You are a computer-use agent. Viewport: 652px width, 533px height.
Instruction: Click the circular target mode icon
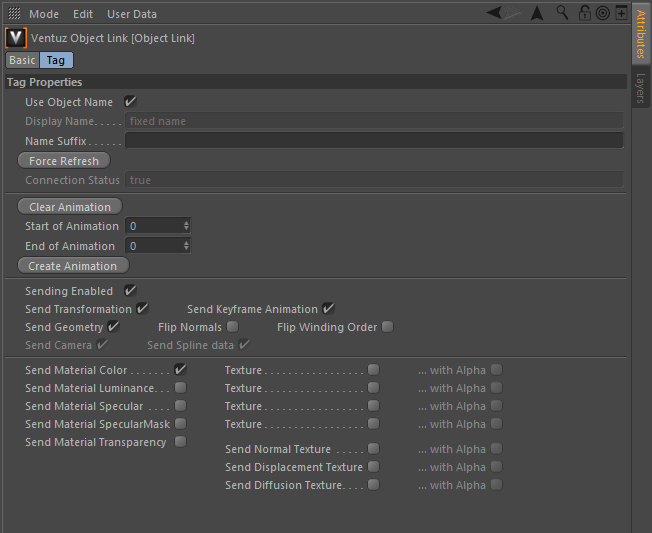pos(602,13)
